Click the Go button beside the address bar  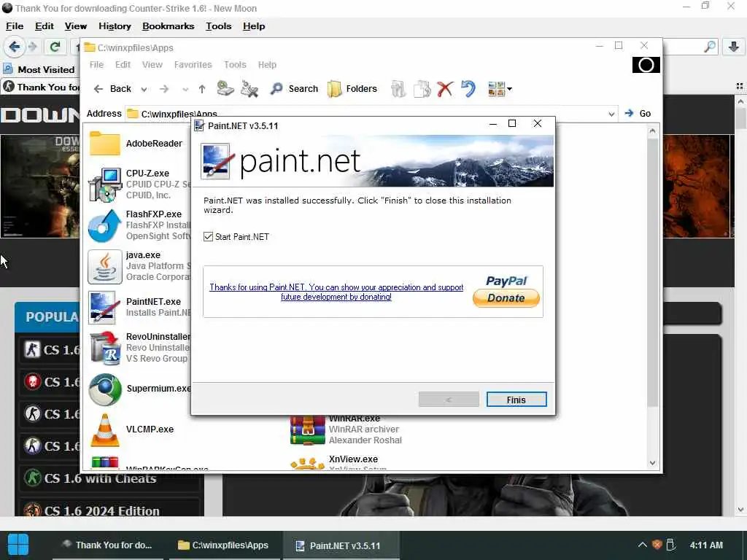click(x=638, y=113)
